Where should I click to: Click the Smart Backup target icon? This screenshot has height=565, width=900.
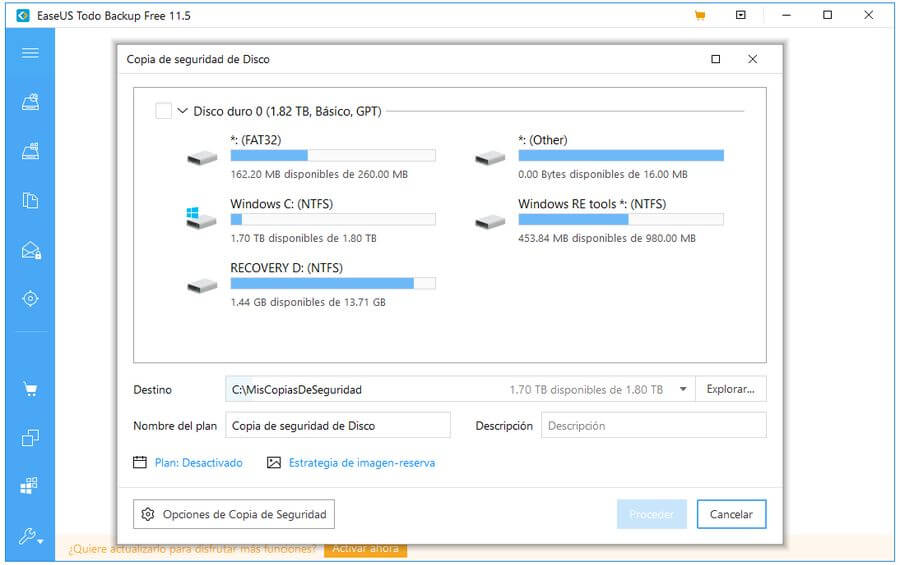30,299
